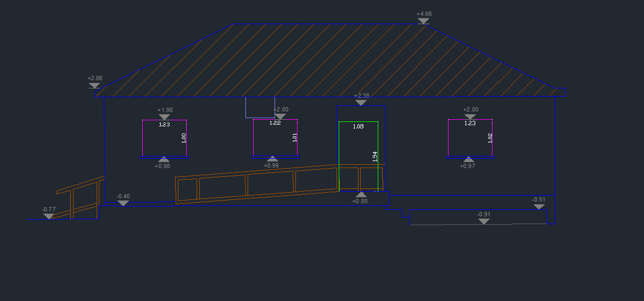Click the +2.00 label above rightmost window

tap(471, 110)
